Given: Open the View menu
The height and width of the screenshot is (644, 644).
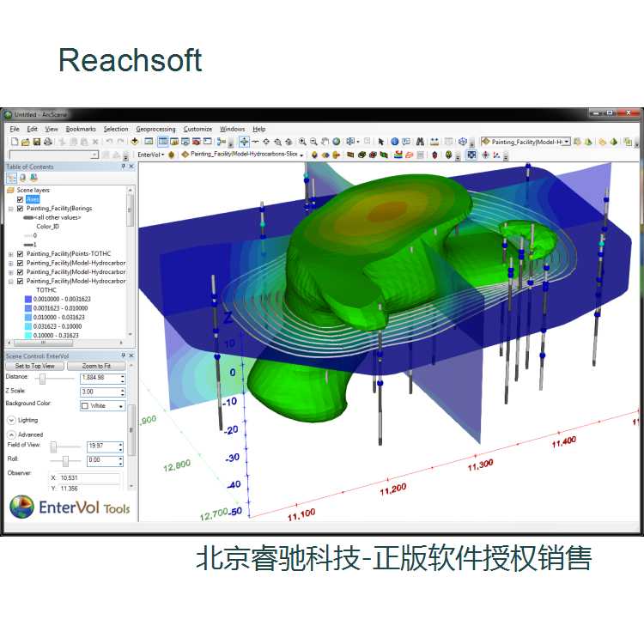Looking at the screenshot, I should [x=52, y=129].
